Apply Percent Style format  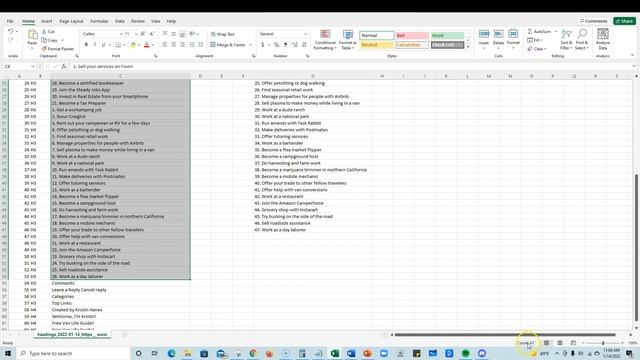[276, 45]
